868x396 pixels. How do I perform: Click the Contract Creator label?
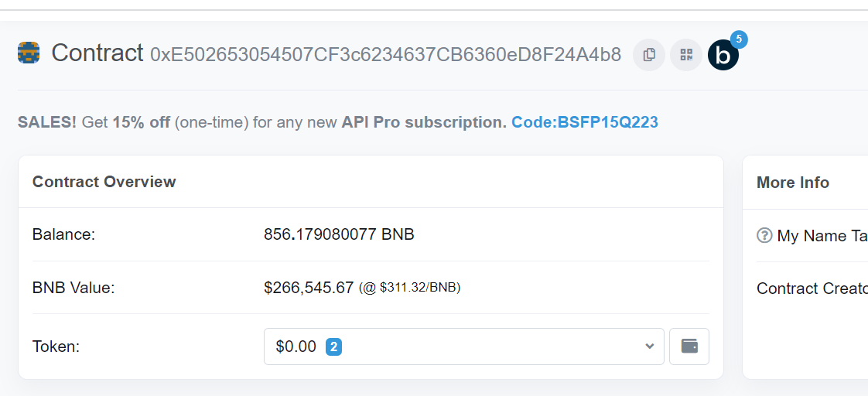(812, 288)
